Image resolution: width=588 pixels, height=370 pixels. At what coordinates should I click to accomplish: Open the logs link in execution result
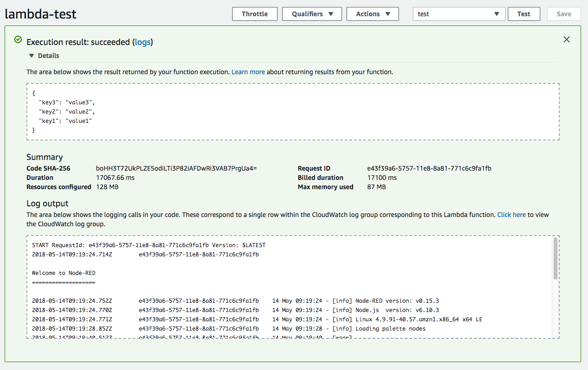pyautogui.click(x=142, y=42)
